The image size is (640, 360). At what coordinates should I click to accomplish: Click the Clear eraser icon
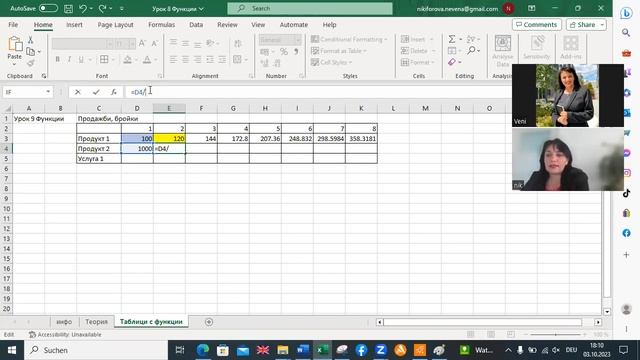tap(452, 62)
